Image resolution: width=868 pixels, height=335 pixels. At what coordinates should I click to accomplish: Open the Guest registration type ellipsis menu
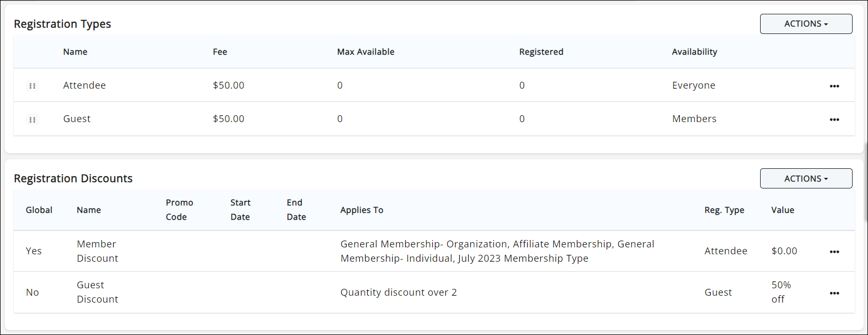(834, 119)
